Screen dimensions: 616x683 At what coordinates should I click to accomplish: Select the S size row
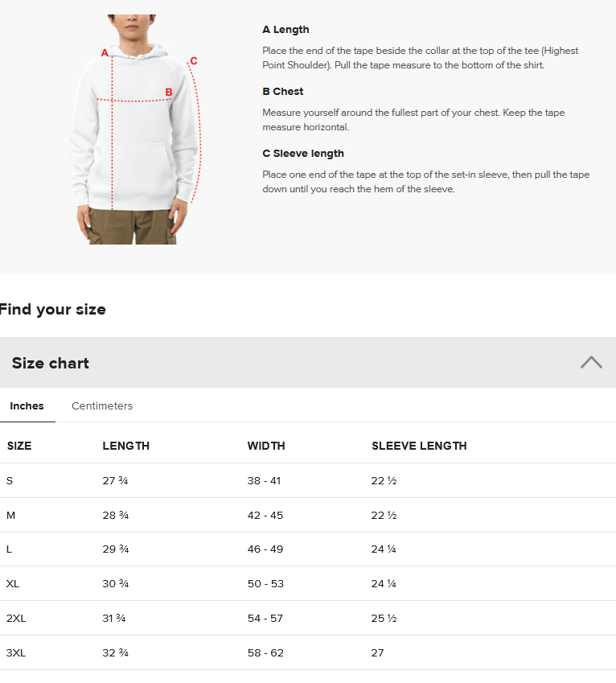308,480
